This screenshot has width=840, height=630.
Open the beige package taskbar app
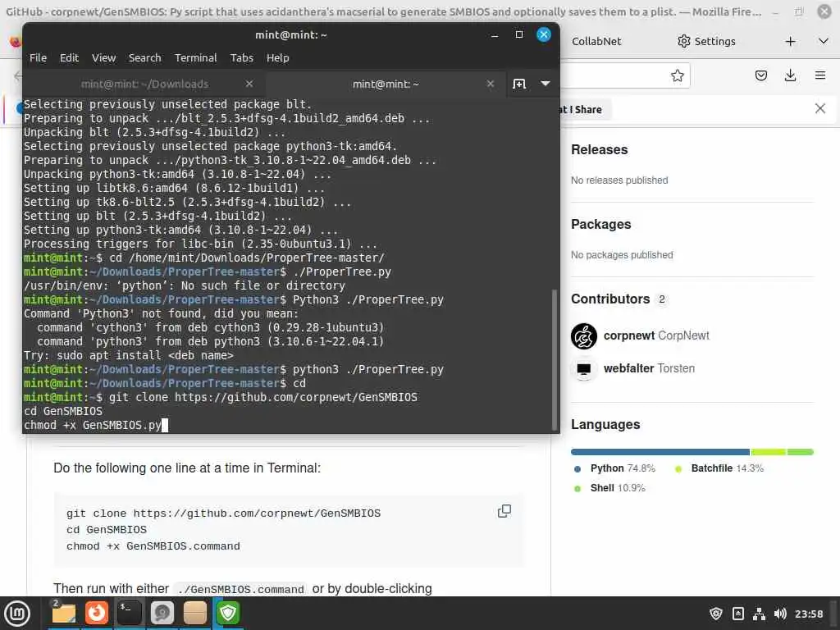point(195,614)
